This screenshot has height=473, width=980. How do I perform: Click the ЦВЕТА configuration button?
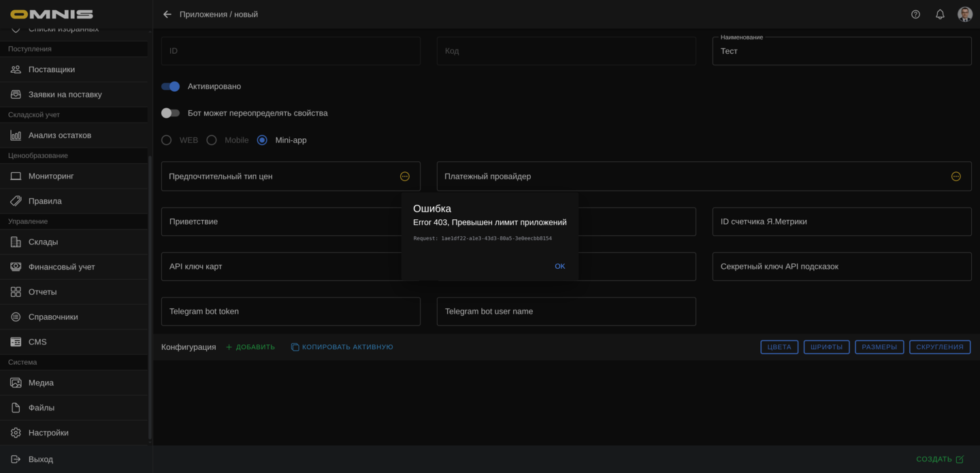click(x=779, y=347)
